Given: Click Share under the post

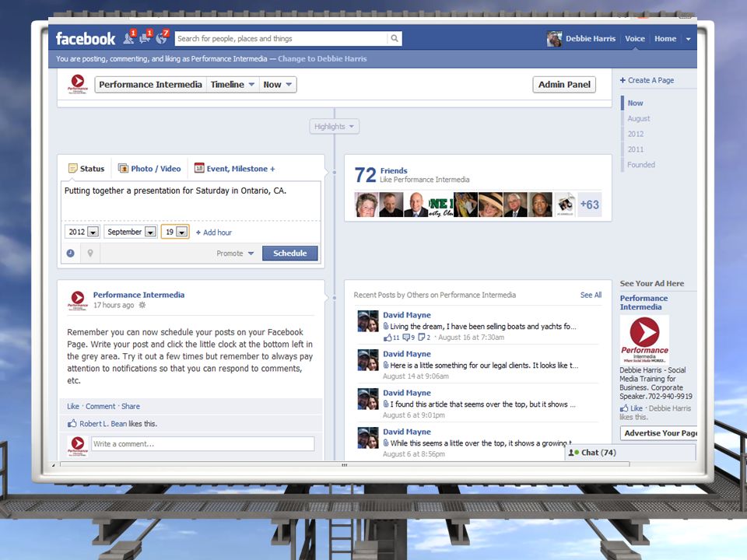Looking at the screenshot, I should click(x=131, y=406).
